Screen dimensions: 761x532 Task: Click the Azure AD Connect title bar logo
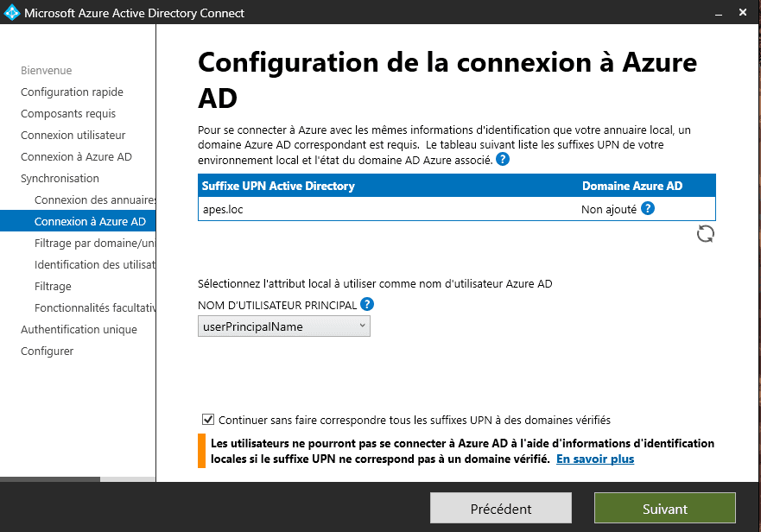[12, 13]
